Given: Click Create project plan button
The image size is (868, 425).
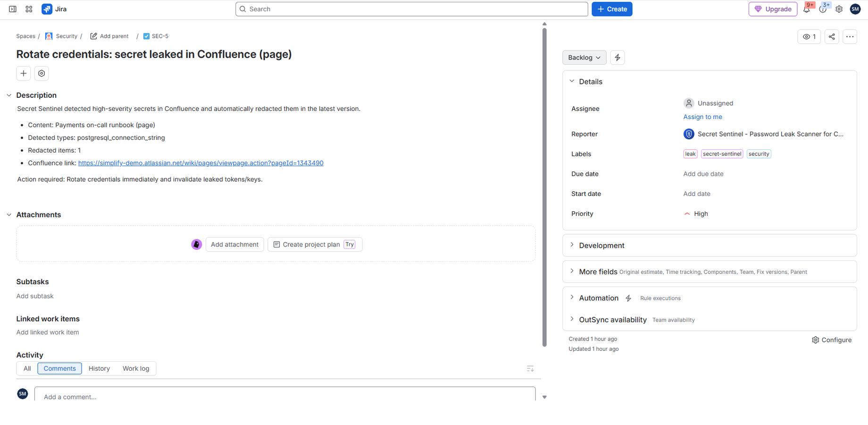Looking at the screenshot, I should pos(315,244).
